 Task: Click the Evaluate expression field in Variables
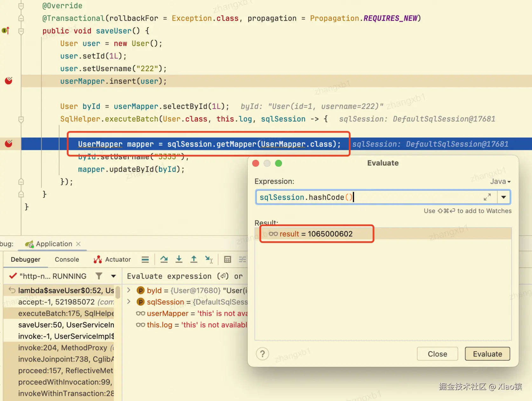pos(185,276)
